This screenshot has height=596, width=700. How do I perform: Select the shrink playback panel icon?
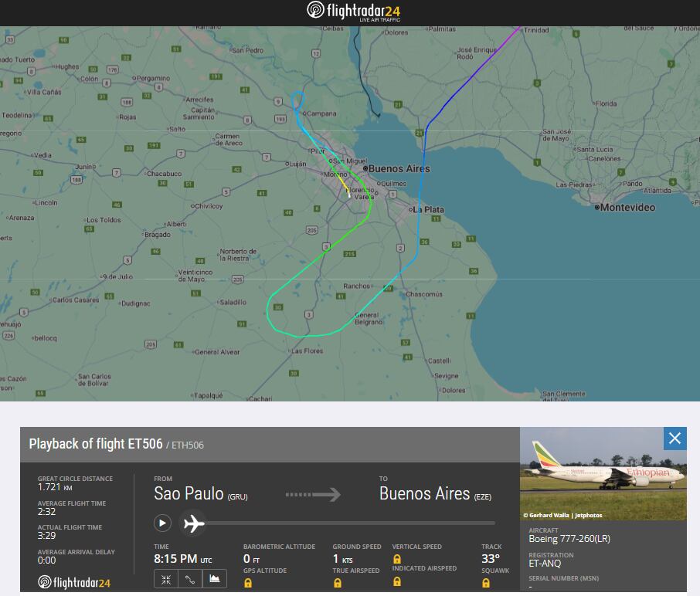(x=165, y=578)
